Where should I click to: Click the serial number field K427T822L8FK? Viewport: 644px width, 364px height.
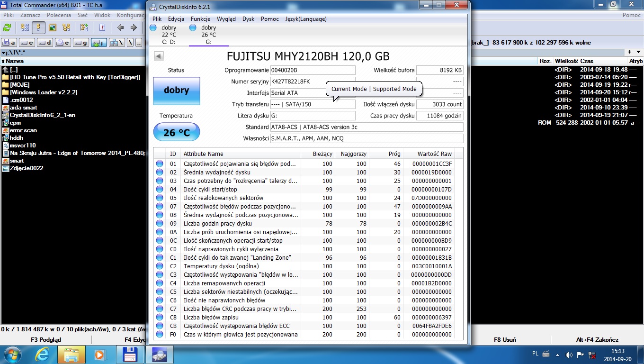pos(313,82)
